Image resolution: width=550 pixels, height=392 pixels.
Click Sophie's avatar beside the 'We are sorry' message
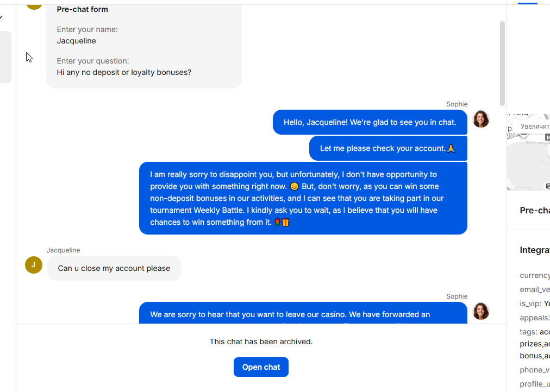[x=481, y=311]
